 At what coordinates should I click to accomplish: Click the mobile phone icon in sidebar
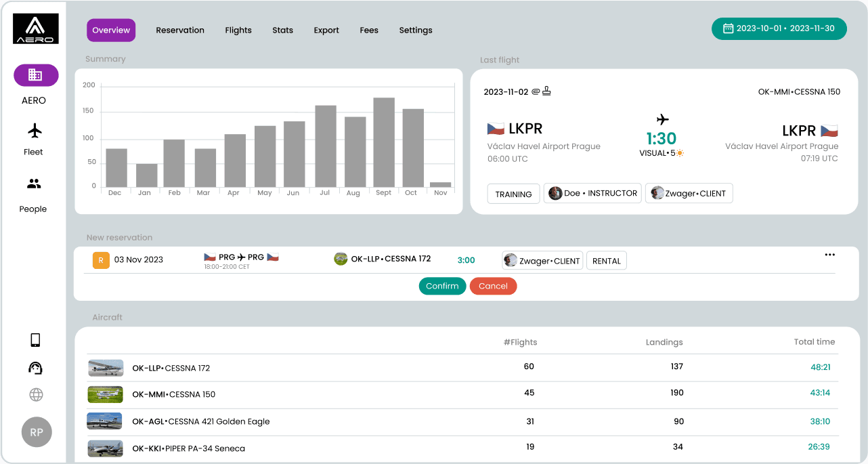tap(36, 340)
